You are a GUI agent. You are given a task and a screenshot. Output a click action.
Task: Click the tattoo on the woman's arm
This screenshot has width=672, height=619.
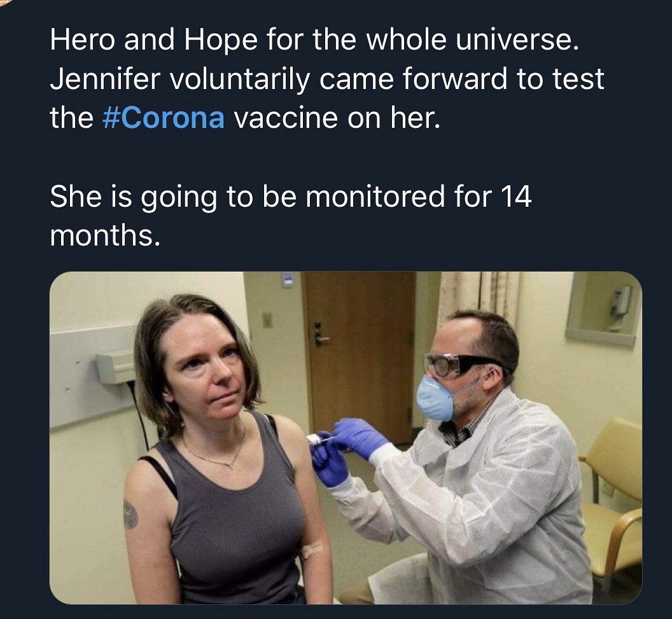point(130,514)
